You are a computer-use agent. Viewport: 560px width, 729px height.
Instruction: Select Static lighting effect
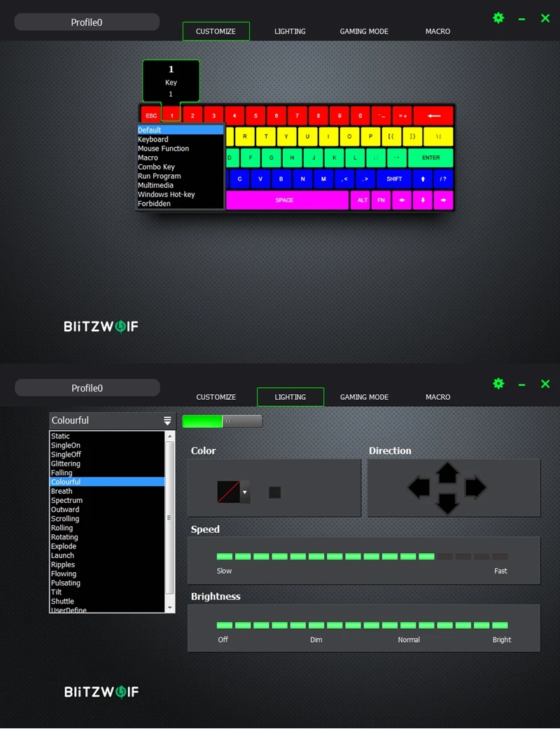click(x=107, y=436)
